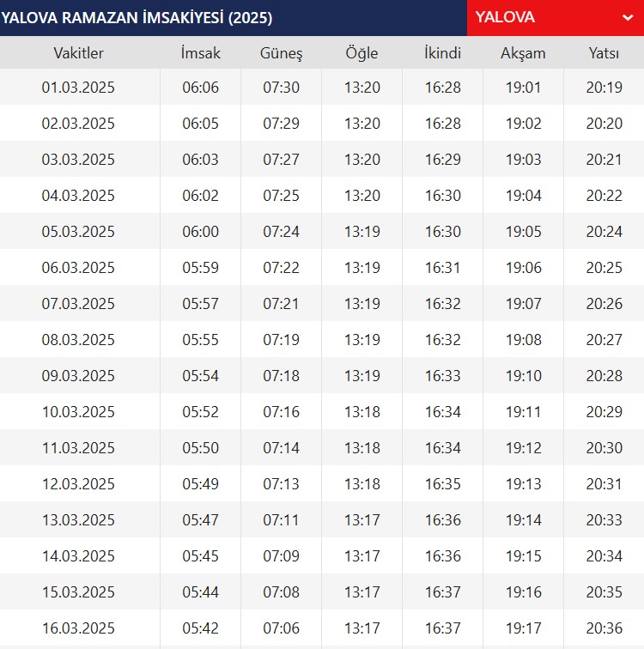644x649 pixels.
Task: Click Akşam time 19:15 for 14.03.2025
Action: tap(523, 556)
